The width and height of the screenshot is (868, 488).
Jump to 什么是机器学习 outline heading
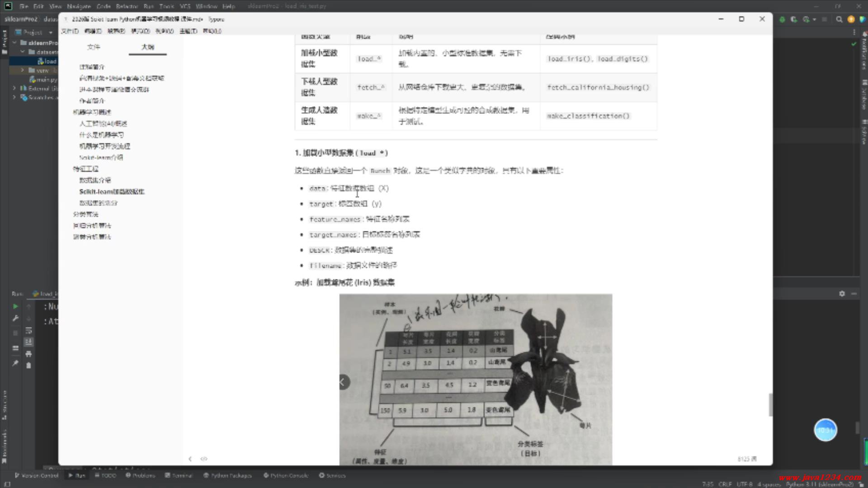pyautogui.click(x=101, y=135)
